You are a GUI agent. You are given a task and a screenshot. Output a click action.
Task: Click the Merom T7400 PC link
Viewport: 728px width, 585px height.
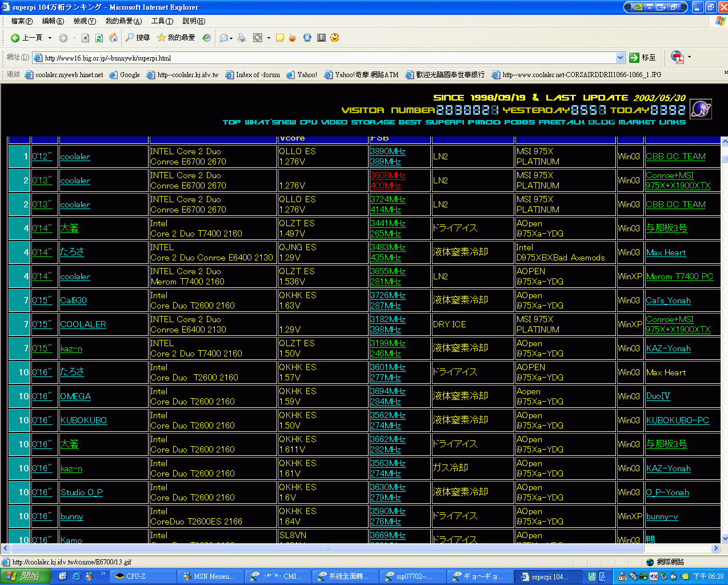679,277
